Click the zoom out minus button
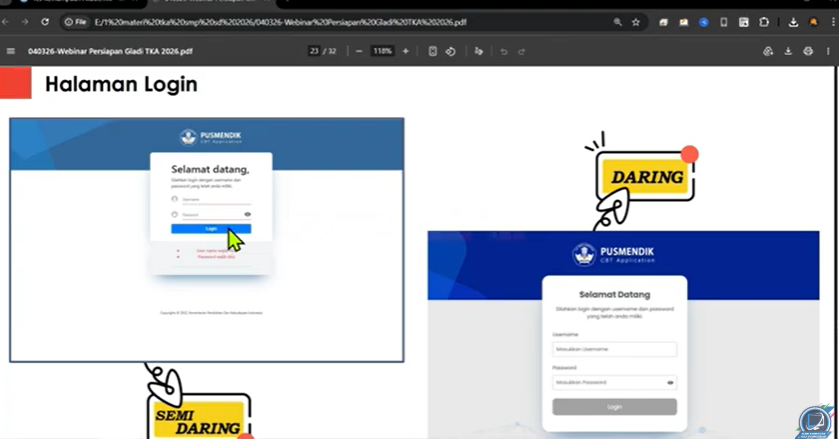Screen dimensions: 839x439 point(359,51)
